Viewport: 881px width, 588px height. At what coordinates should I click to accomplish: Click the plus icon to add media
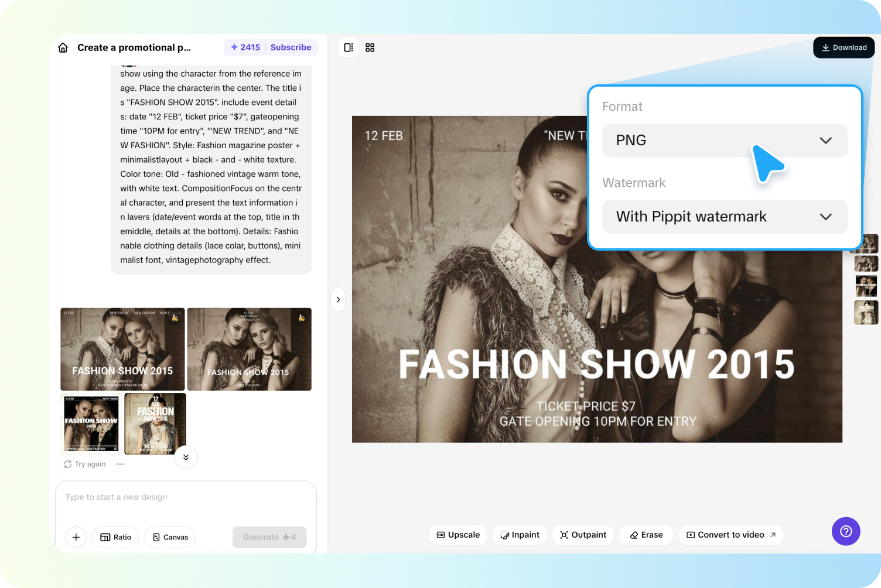click(x=76, y=537)
